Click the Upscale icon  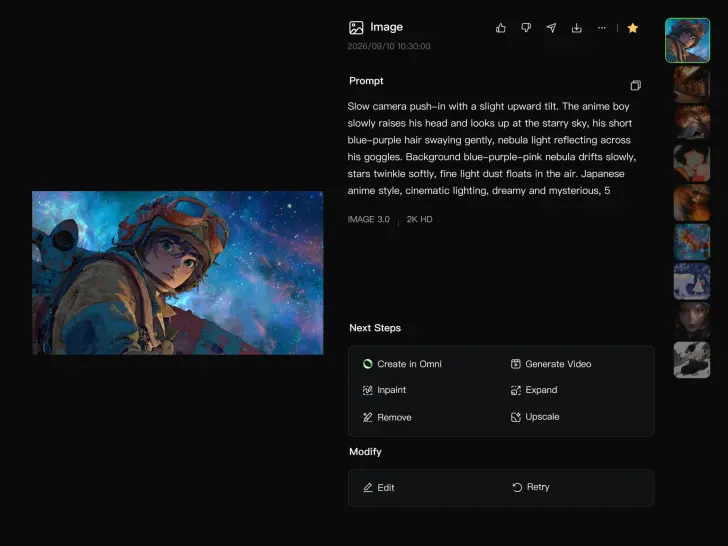(515, 417)
